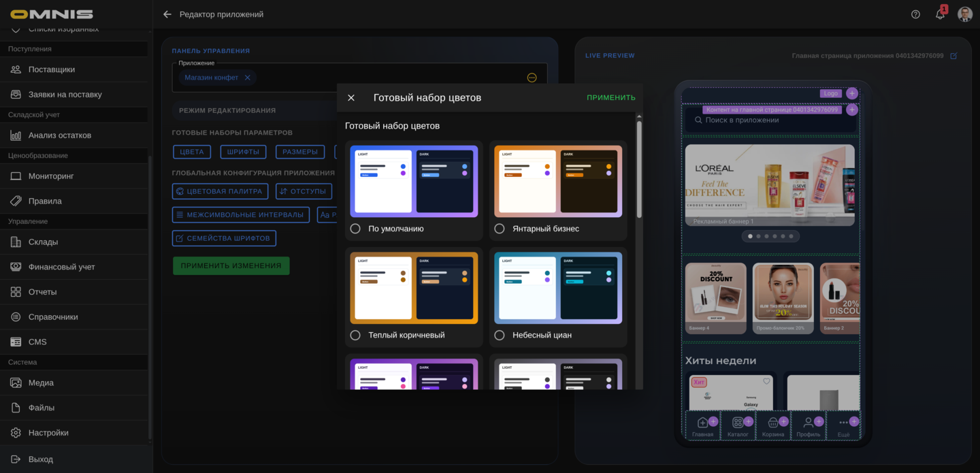Image resolution: width=980 pixels, height=473 pixels.
Task: Expand the Режим редактирования section
Action: pyautogui.click(x=227, y=110)
